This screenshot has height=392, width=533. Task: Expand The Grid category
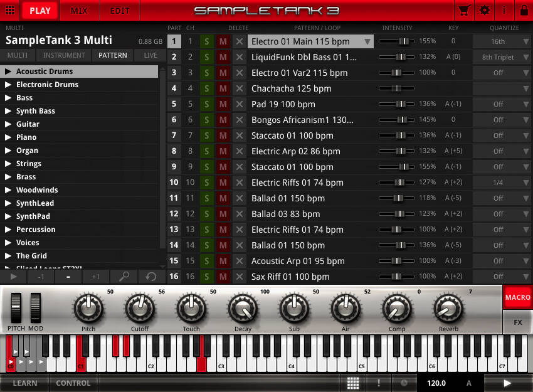click(x=8, y=256)
